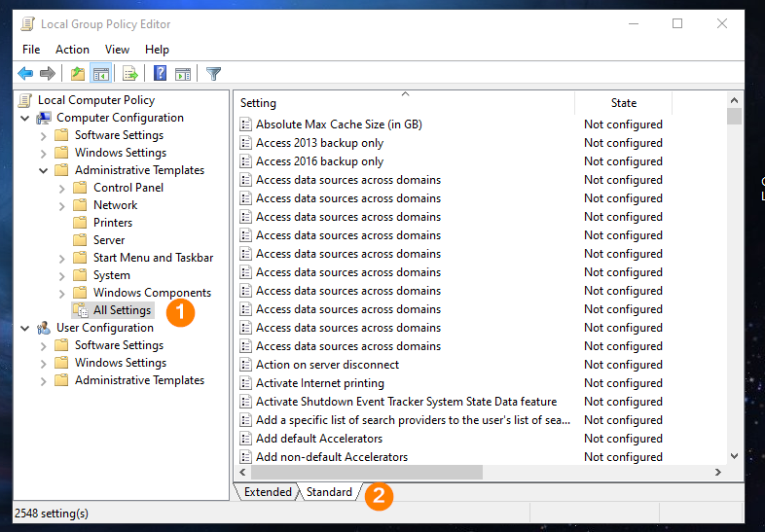Expand Administrative Templates under User Configuration

(44, 381)
